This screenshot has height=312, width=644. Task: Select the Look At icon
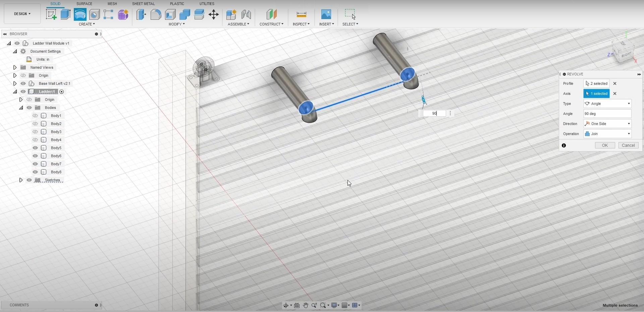pyautogui.click(x=297, y=305)
